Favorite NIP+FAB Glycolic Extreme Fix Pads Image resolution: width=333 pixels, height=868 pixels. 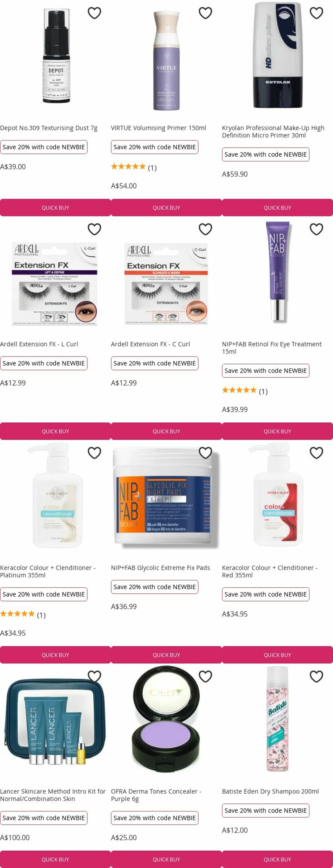(206, 453)
